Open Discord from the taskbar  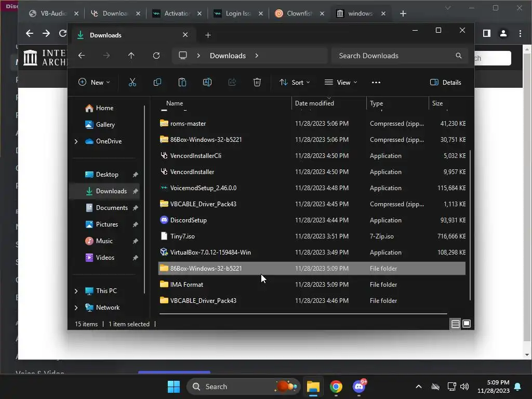[359, 387]
